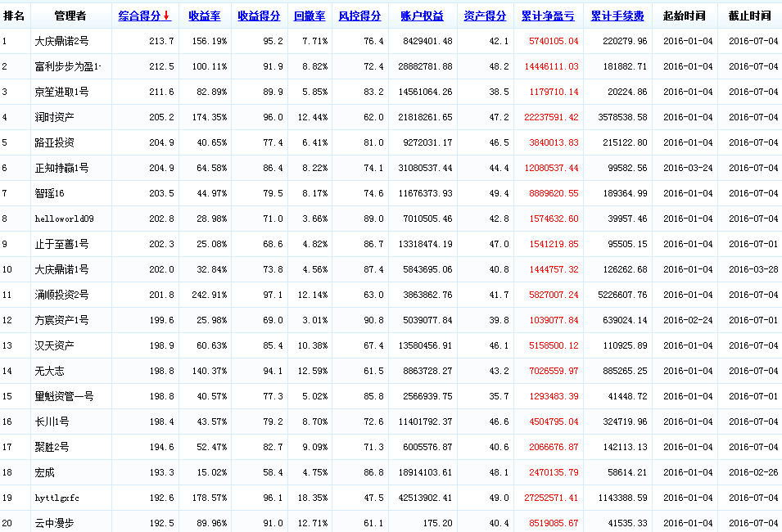Click fee value 5226607.76
782x532 pixels.
622,295
